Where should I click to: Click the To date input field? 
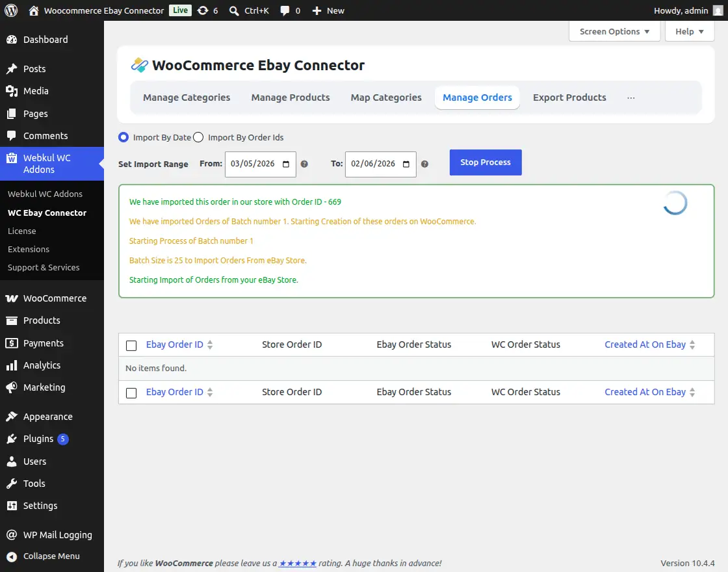coord(381,164)
